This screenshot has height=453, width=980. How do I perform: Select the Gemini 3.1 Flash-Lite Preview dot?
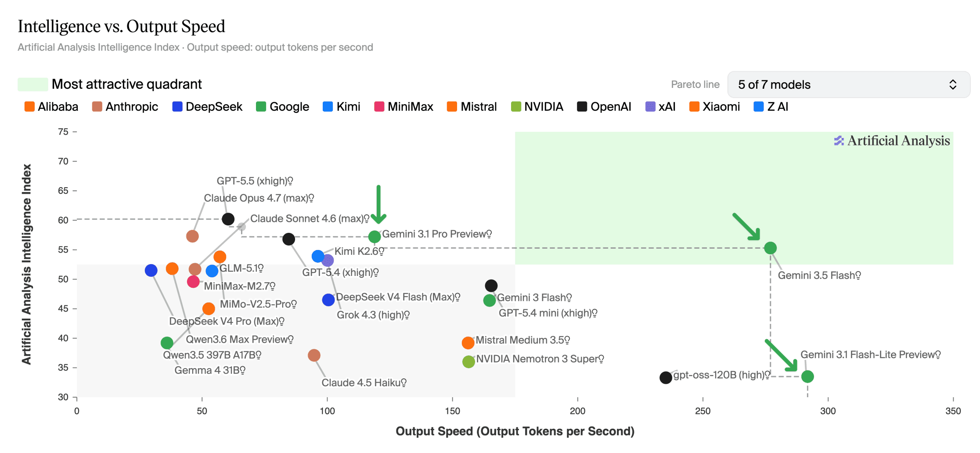tap(807, 377)
